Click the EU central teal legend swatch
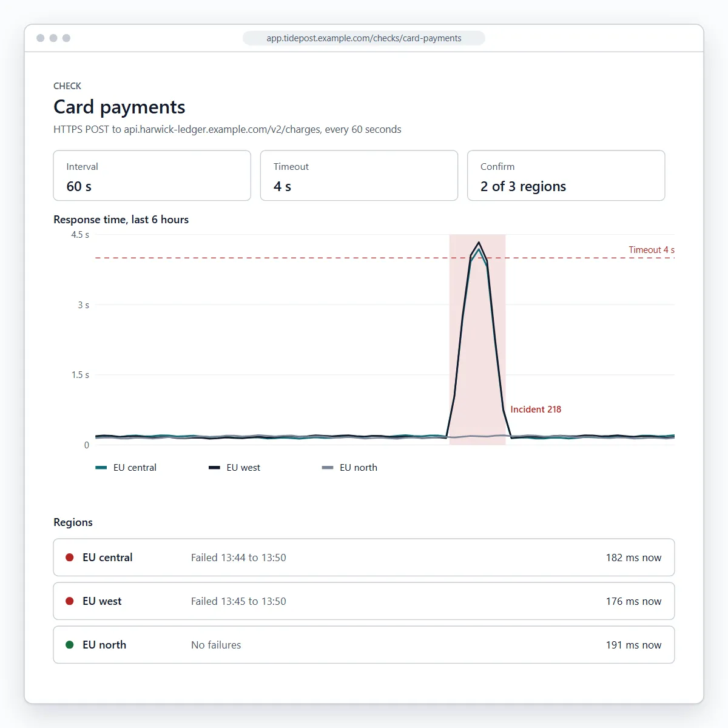Screen dimensions: 728x728 101,468
